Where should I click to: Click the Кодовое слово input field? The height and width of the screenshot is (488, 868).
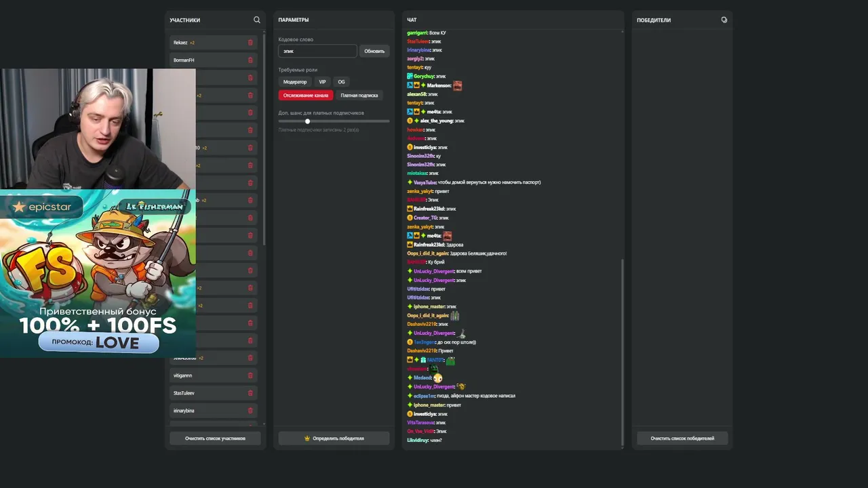pos(317,51)
